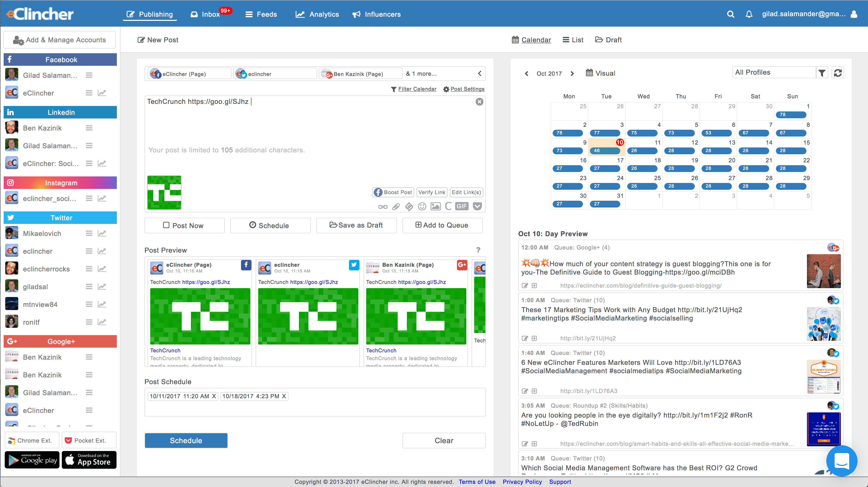Click the calendar refresh icon
The height and width of the screenshot is (487, 868).
coord(838,73)
